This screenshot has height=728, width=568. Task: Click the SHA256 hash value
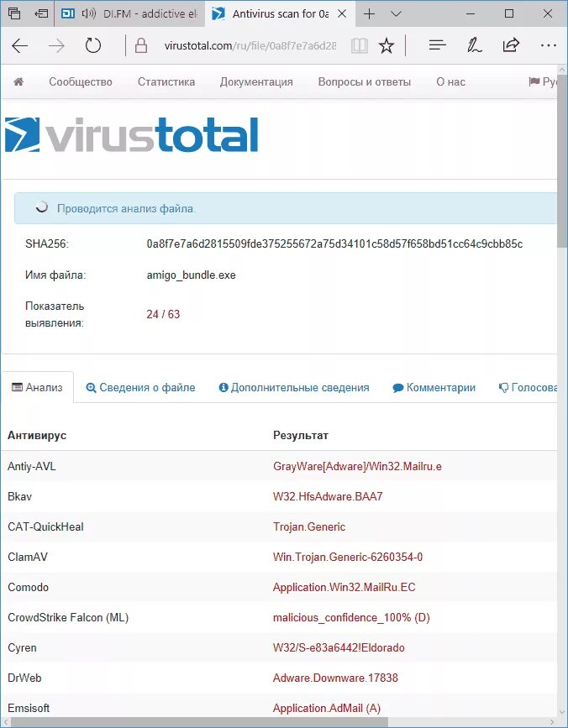coord(334,244)
